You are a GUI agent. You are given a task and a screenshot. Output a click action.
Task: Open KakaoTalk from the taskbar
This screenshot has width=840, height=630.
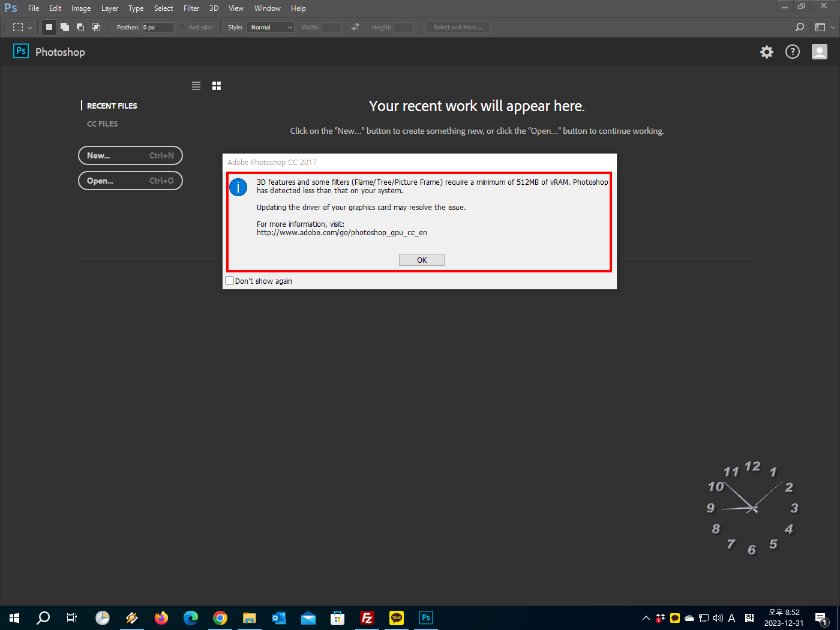point(397,618)
